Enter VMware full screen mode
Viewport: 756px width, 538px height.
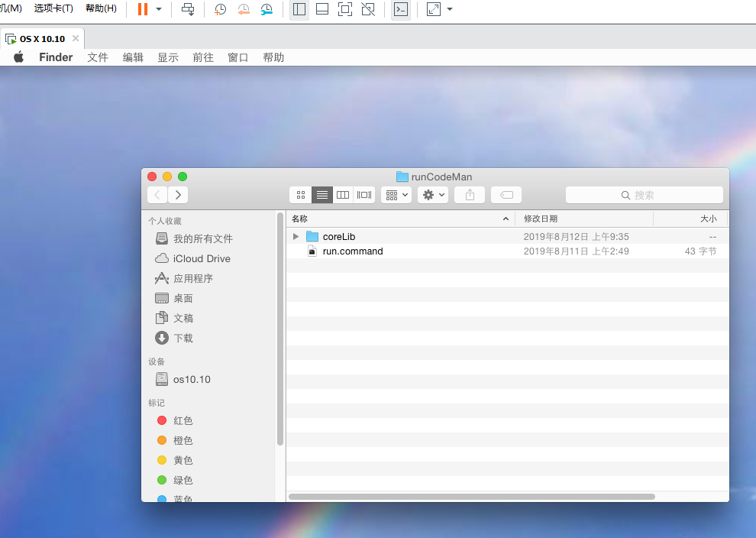(345, 9)
